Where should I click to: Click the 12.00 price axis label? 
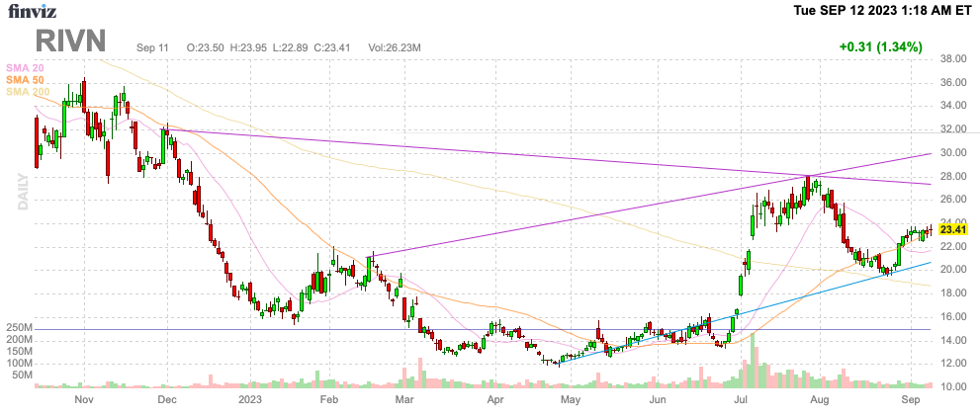click(953, 364)
